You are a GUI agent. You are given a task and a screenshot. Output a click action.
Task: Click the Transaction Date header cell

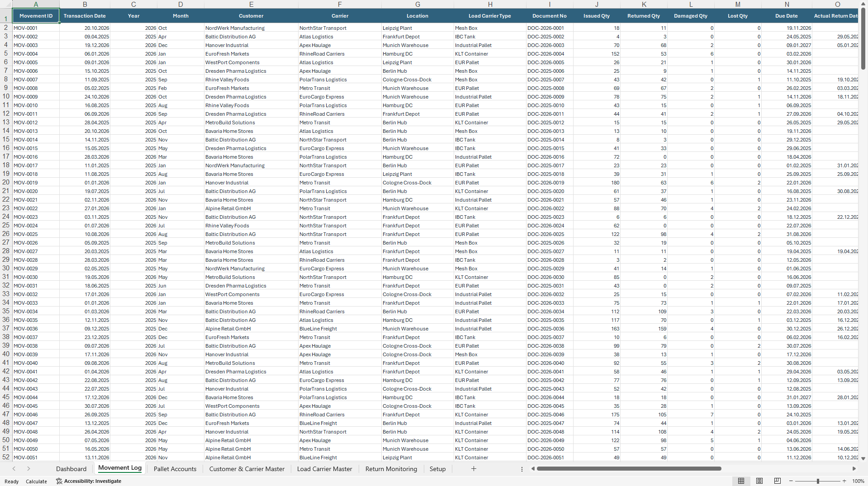pos(85,16)
